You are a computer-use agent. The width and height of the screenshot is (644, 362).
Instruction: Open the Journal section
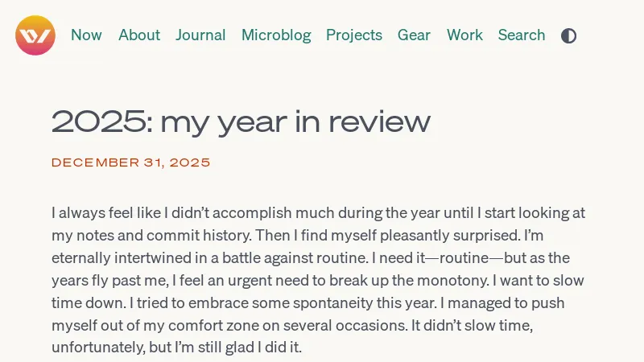[x=200, y=35]
